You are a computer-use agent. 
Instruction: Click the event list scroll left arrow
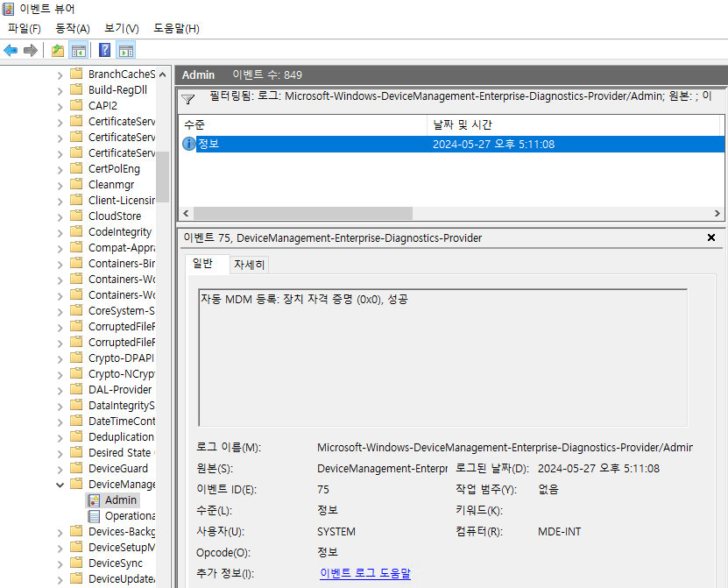coord(186,213)
